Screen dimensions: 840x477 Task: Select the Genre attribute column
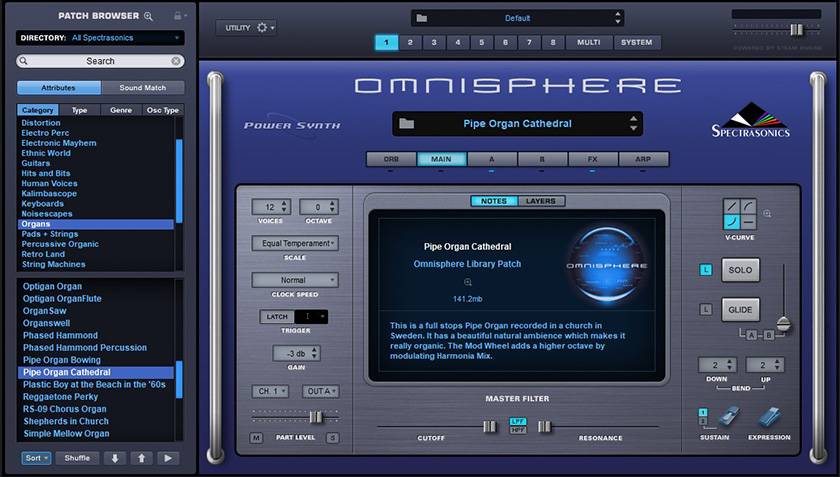tap(121, 110)
